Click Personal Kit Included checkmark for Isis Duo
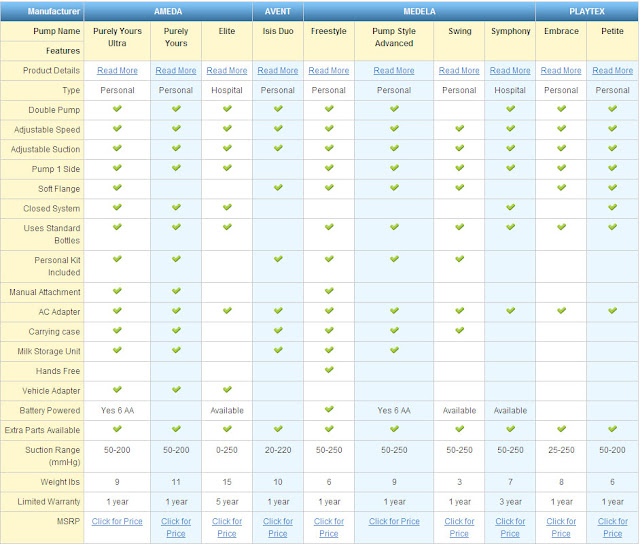The width and height of the screenshot is (640, 544). tap(278, 259)
